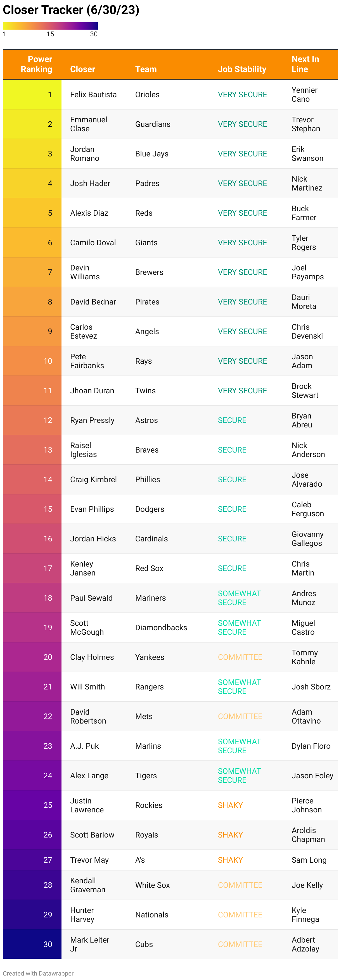Click the Guardians team cell
This screenshot has width=341, height=980.
point(153,124)
